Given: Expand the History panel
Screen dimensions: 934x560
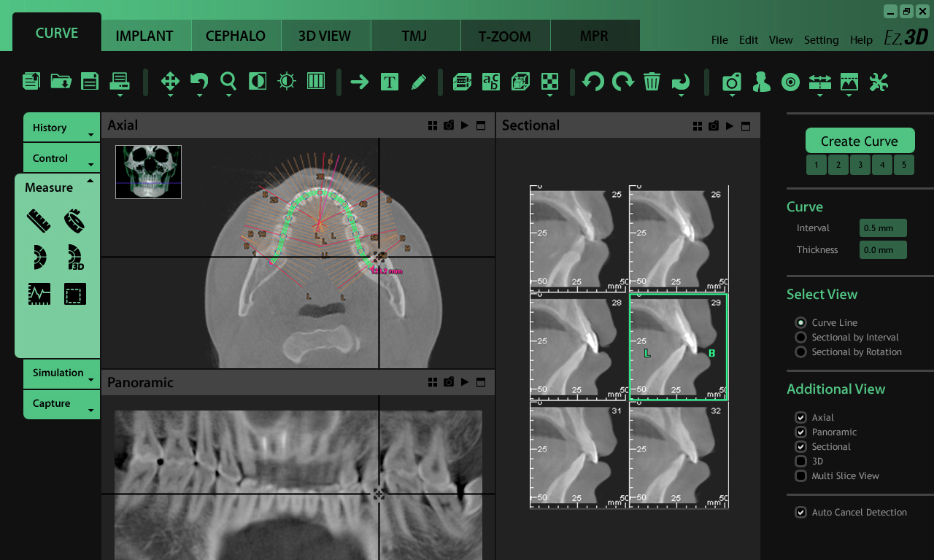Looking at the screenshot, I should click(x=61, y=128).
